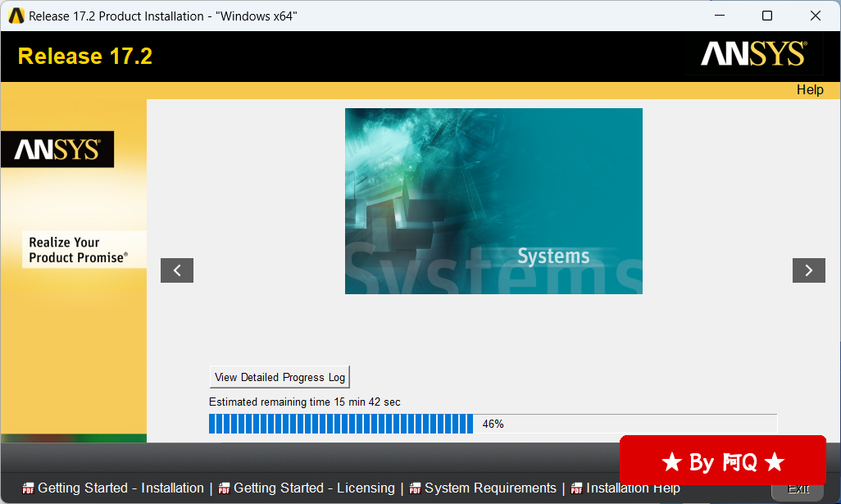Click the ANSYS logo in the left sidebar
The width and height of the screenshot is (841, 504).
(x=57, y=149)
